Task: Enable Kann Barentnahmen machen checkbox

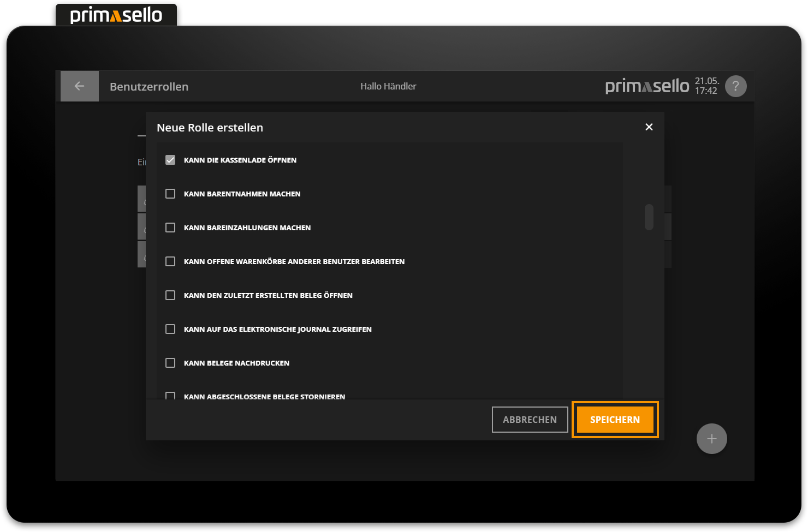Action: [x=170, y=194]
